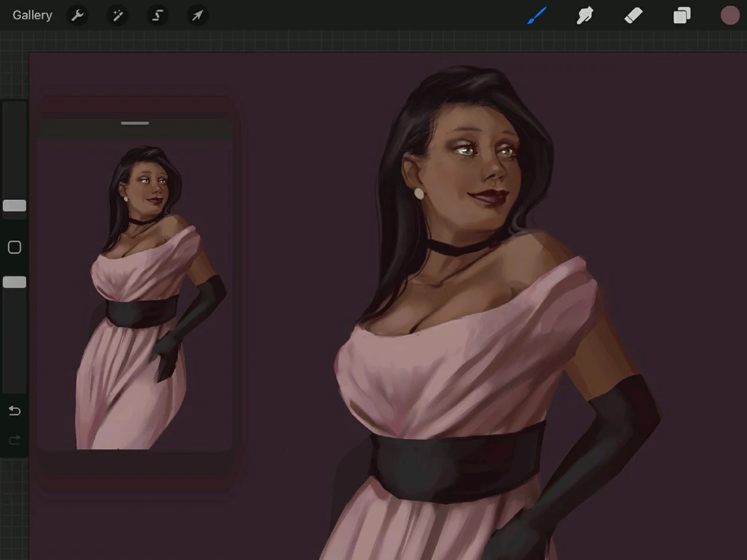Viewport: 747px width, 560px height.
Task: Select the Brush tool
Action: pos(537,15)
